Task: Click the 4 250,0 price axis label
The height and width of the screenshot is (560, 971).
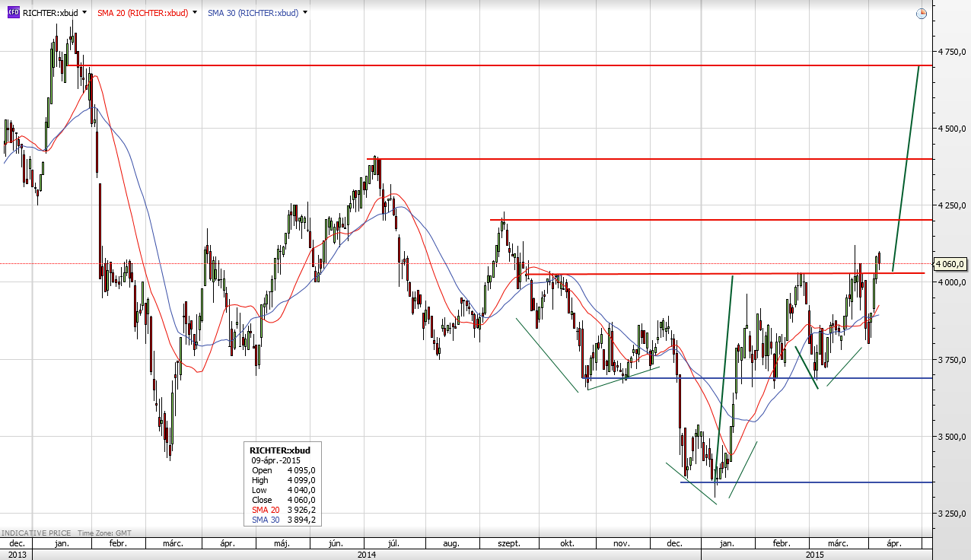Action: click(x=953, y=205)
